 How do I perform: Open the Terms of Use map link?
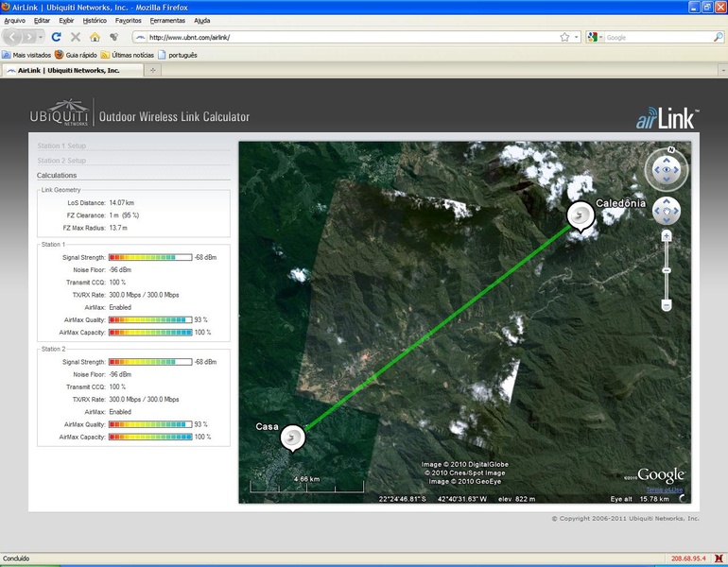665,490
